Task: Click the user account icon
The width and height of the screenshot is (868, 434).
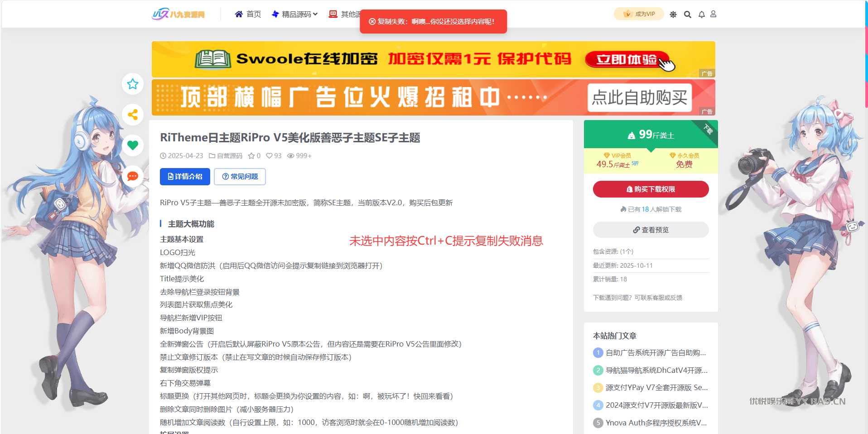Action: pos(713,14)
